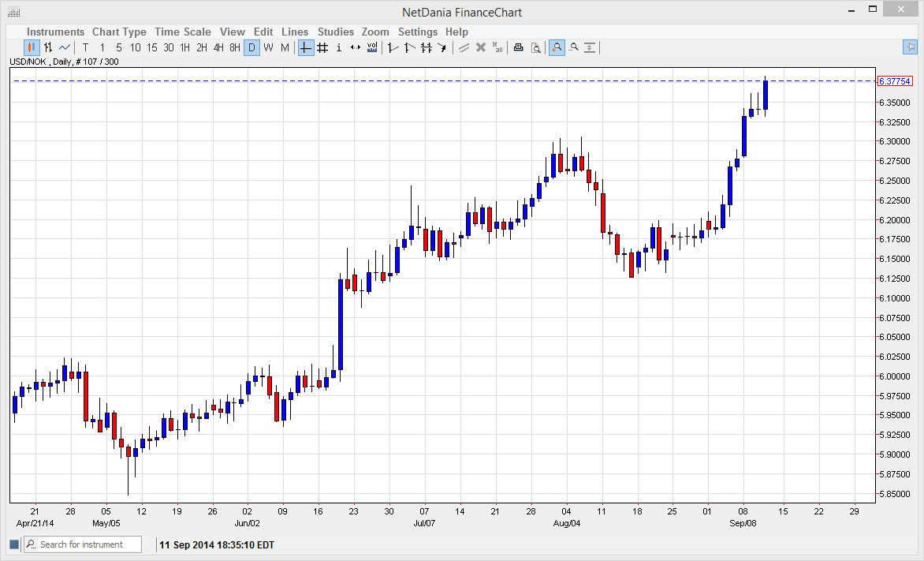This screenshot has width=924, height=561.
Task: Click the delete all lines icon
Action: 496,47
